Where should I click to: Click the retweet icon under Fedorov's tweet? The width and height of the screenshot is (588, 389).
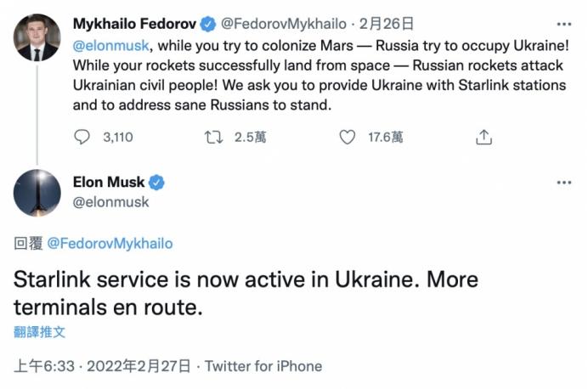214,137
